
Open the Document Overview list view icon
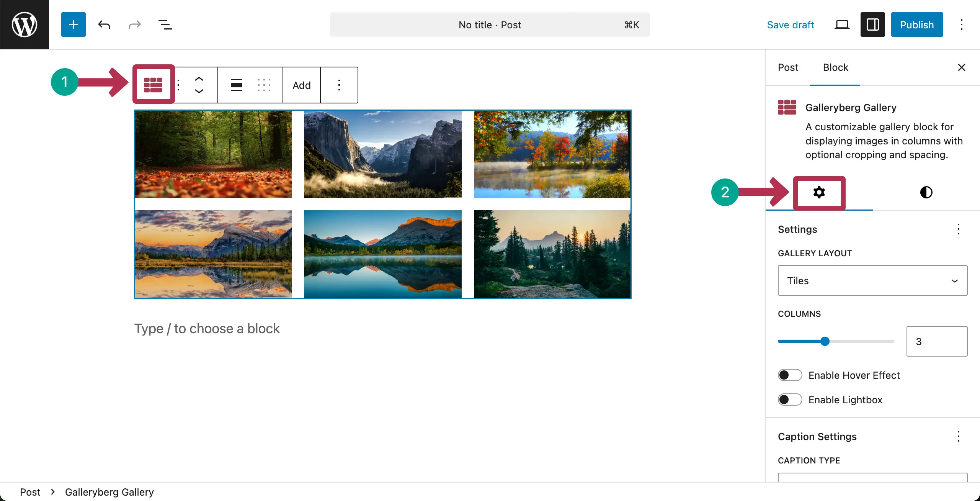[x=165, y=24]
